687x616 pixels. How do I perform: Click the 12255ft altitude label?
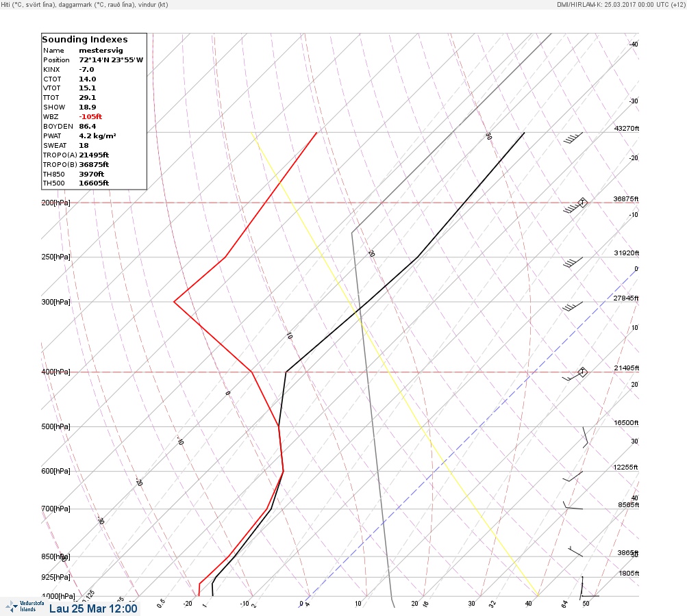[x=625, y=467]
